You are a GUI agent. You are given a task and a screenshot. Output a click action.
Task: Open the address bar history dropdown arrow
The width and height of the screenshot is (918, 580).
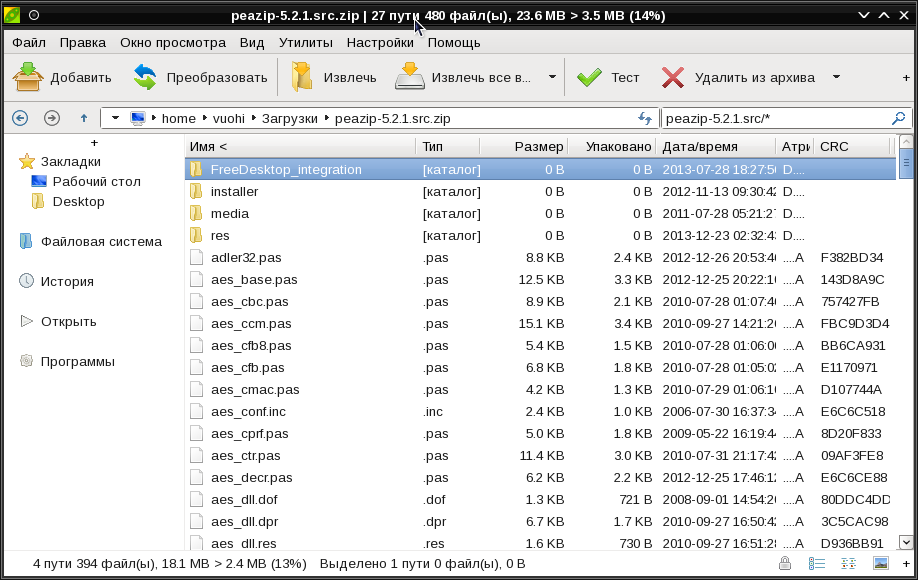pyautogui.click(x=115, y=118)
